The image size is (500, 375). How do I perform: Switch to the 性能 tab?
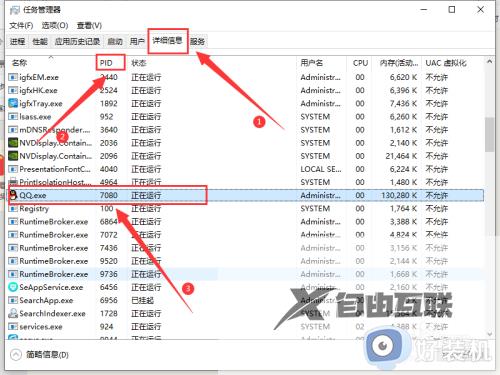point(40,41)
